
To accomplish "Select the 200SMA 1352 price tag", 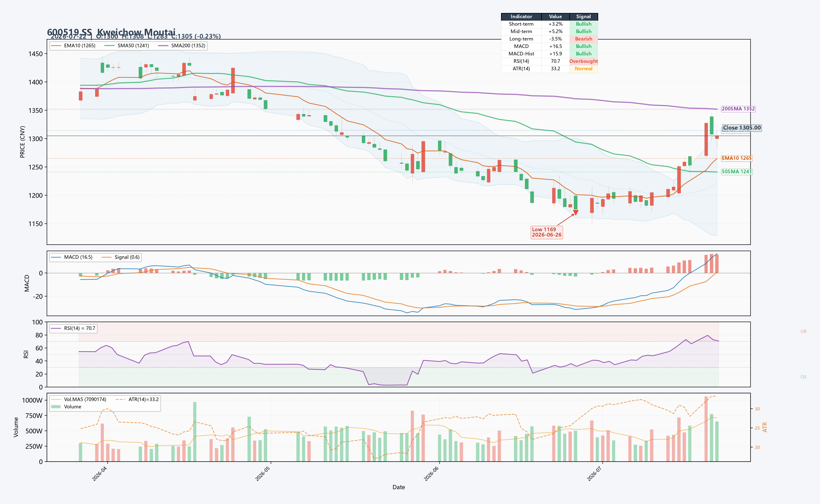I will (738, 109).
